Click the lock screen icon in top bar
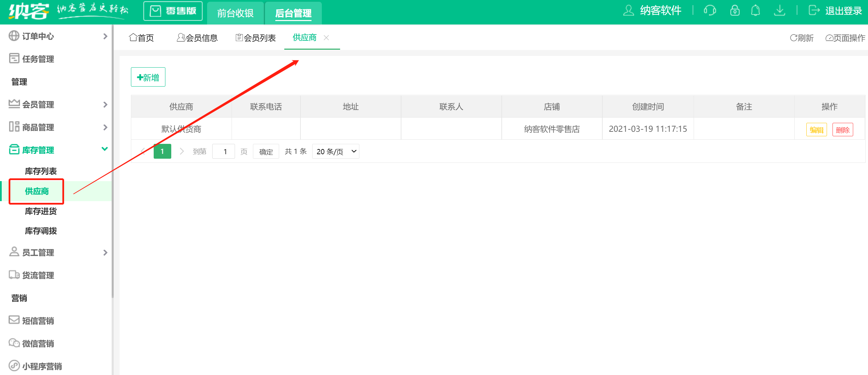 click(x=734, y=11)
